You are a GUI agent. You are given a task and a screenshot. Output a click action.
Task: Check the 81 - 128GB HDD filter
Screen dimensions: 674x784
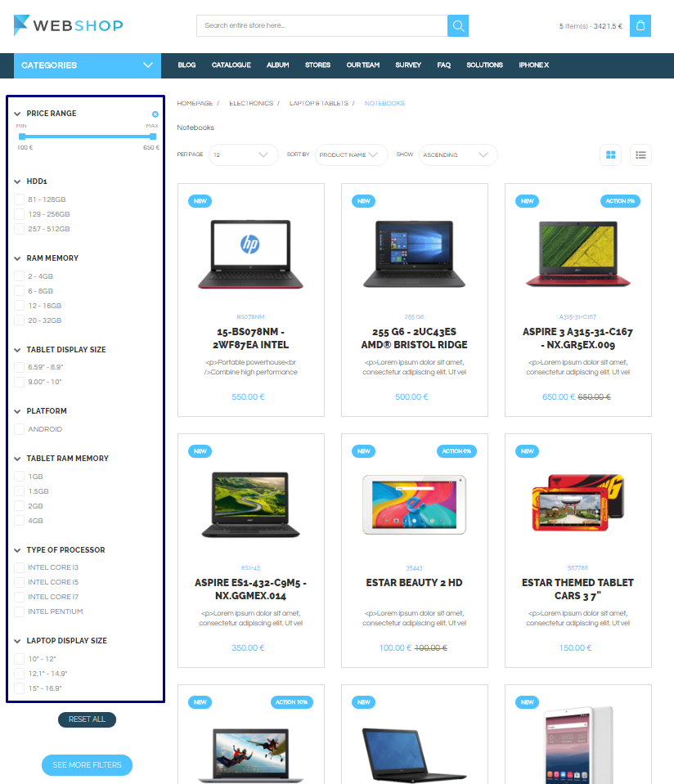20,199
